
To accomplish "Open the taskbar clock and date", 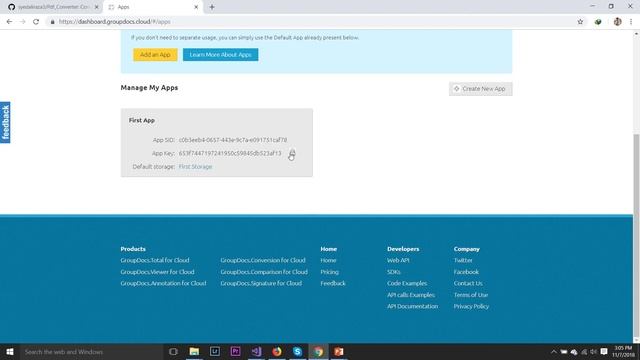I will [x=623, y=352].
